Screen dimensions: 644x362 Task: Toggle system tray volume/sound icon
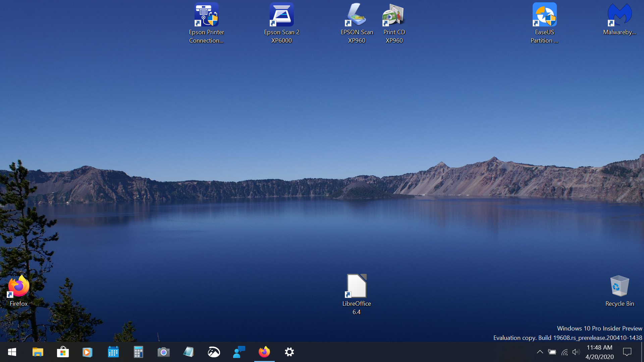tap(576, 352)
